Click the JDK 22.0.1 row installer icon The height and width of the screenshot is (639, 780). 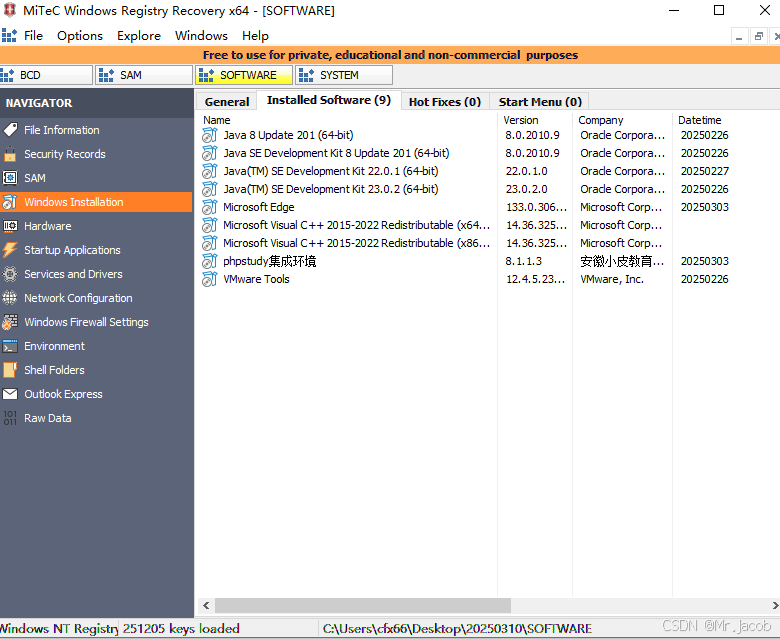pyautogui.click(x=210, y=171)
